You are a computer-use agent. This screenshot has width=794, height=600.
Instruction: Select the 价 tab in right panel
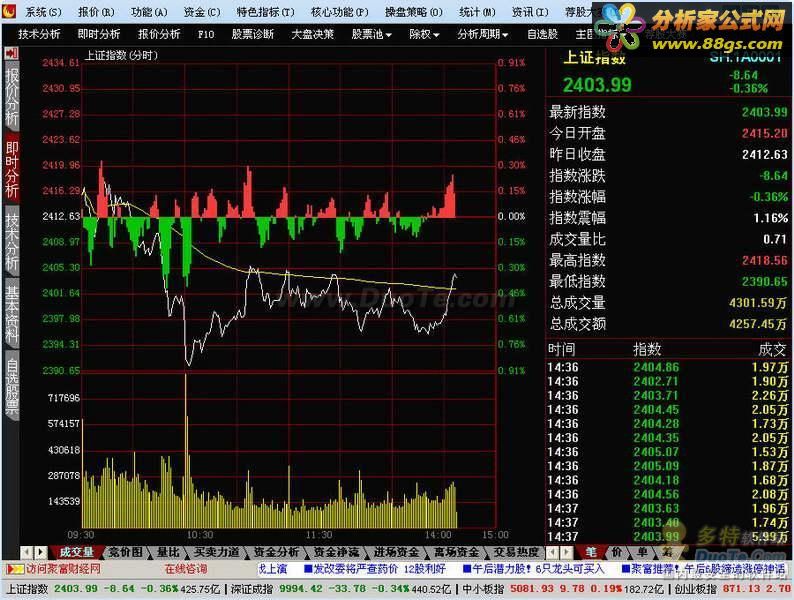tap(617, 552)
